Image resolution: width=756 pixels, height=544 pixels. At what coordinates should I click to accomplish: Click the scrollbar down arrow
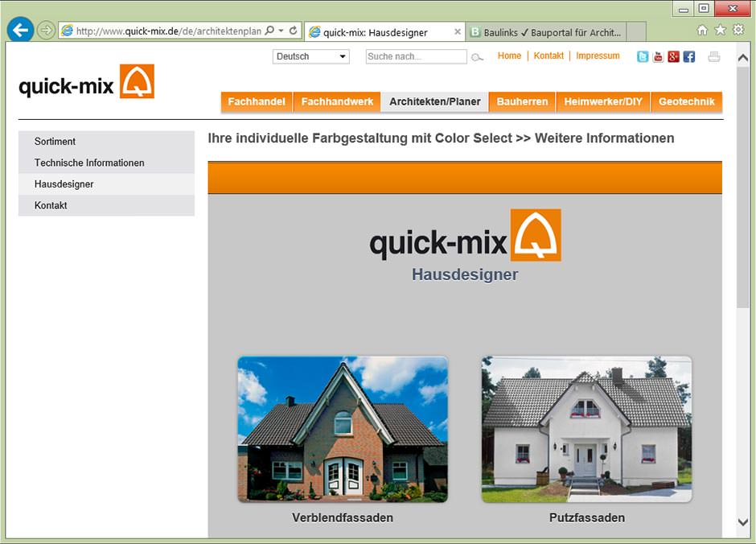743,522
